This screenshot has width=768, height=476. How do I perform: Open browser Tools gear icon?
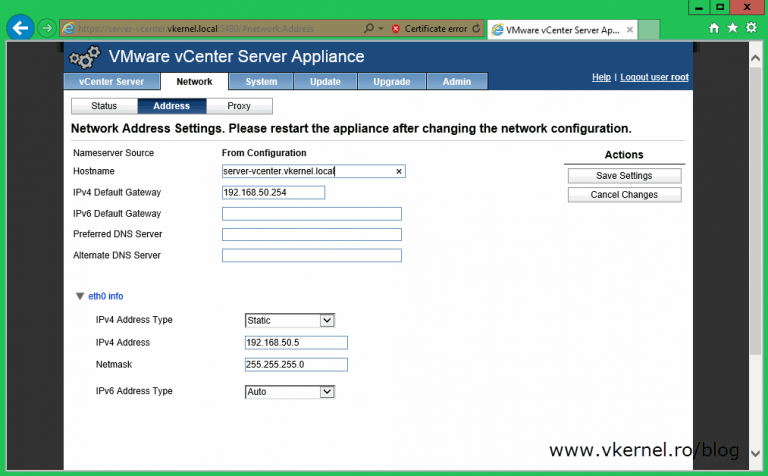pos(751,27)
